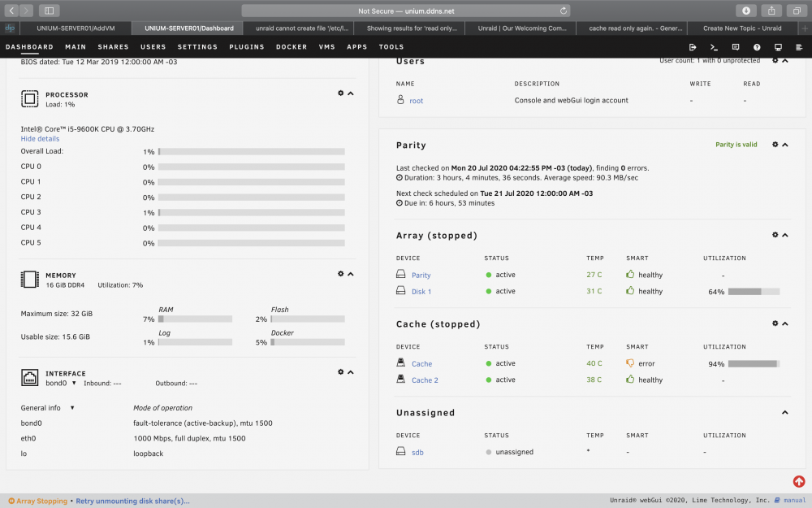Open the Cache 2 link

tap(425, 380)
